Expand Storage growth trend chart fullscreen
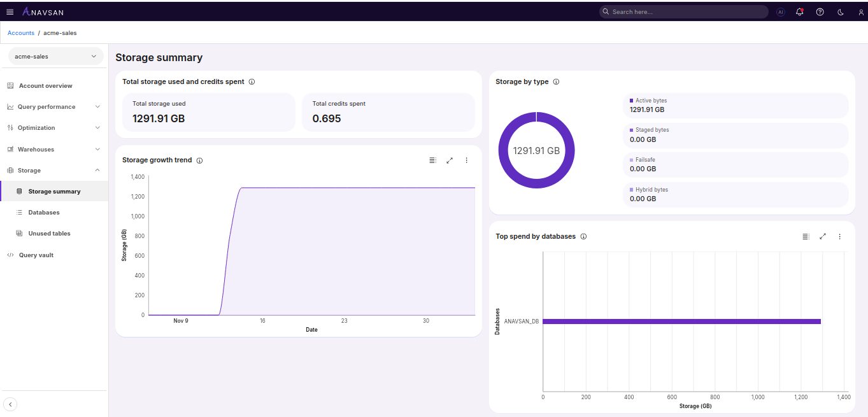 pos(450,160)
